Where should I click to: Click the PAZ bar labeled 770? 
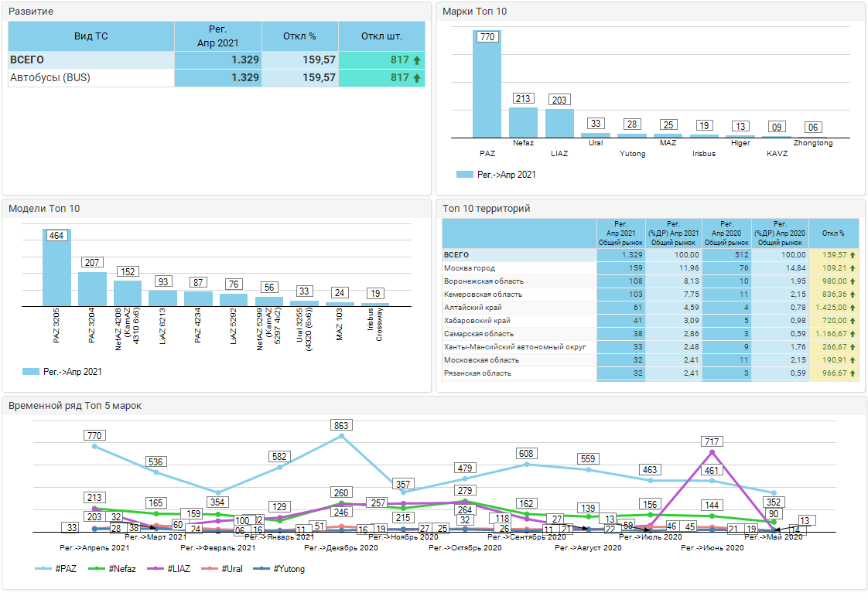coord(487,85)
